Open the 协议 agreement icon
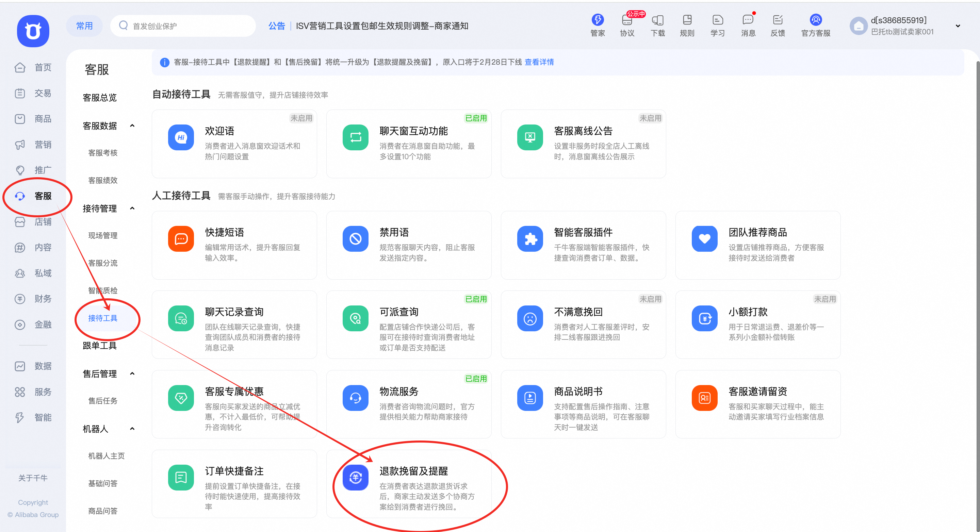 (627, 20)
